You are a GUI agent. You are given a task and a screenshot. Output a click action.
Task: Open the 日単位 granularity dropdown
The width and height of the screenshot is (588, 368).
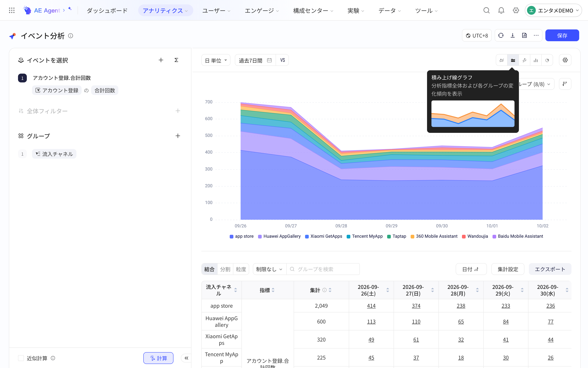point(216,60)
